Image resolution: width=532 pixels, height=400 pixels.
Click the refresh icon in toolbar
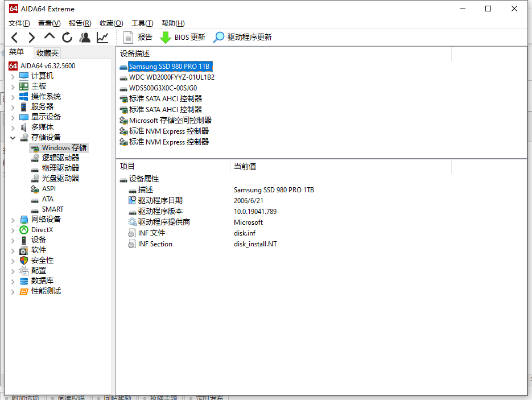pyautogui.click(x=67, y=38)
